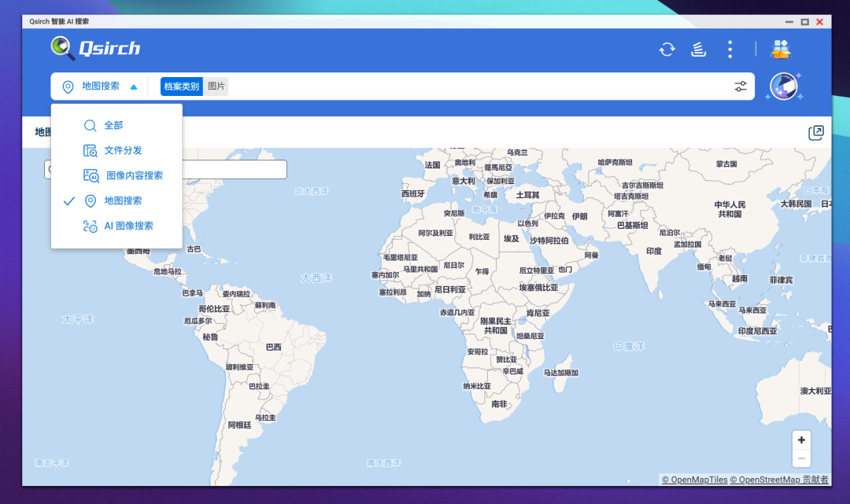Click 菲律宾 label on the map

point(782,280)
